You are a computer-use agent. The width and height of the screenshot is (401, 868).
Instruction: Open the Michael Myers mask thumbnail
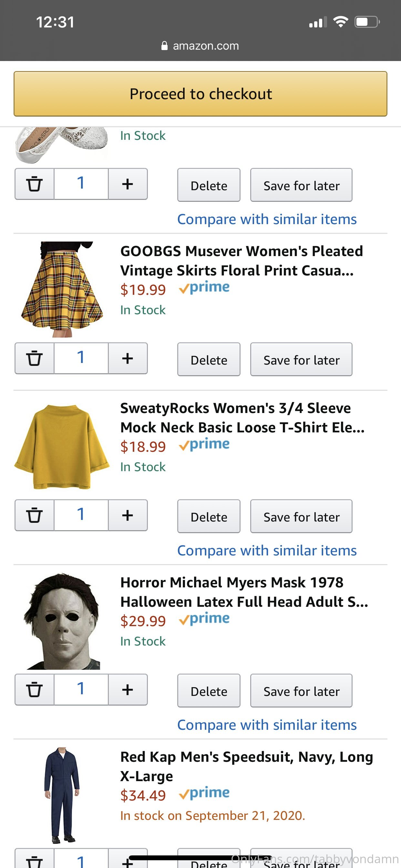pos(62,621)
